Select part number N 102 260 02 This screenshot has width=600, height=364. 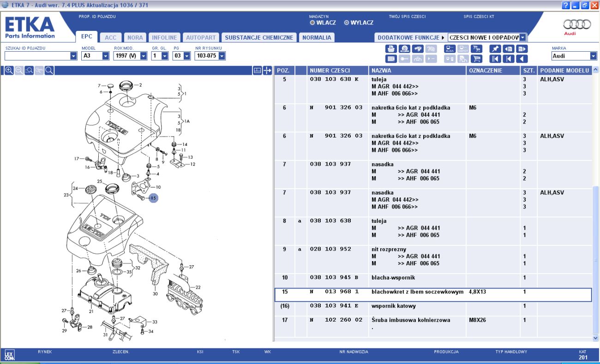(x=336, y=320)
